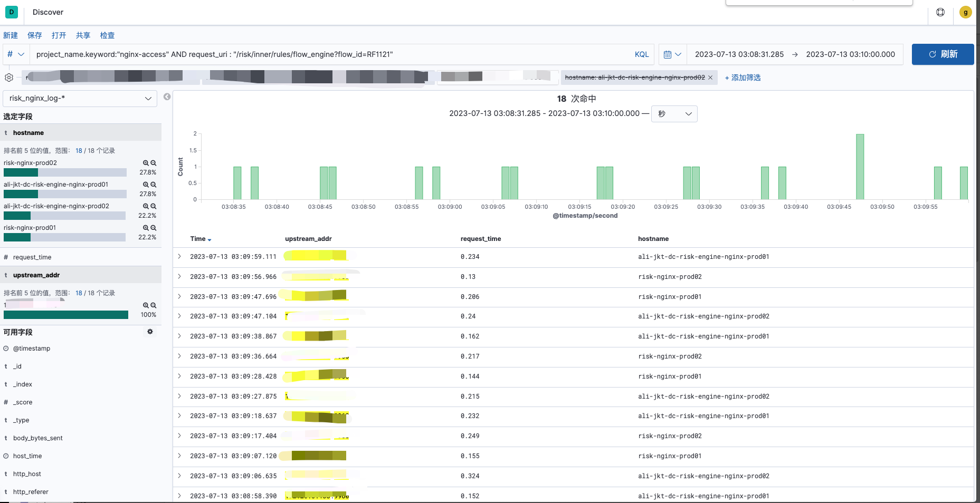Click 共享 share menu item
Viewport: 980px width, 503px height.
click(83, 35)
